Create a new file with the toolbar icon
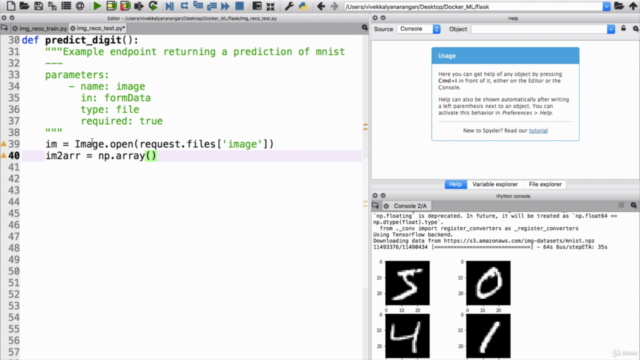 coord(11,6)
